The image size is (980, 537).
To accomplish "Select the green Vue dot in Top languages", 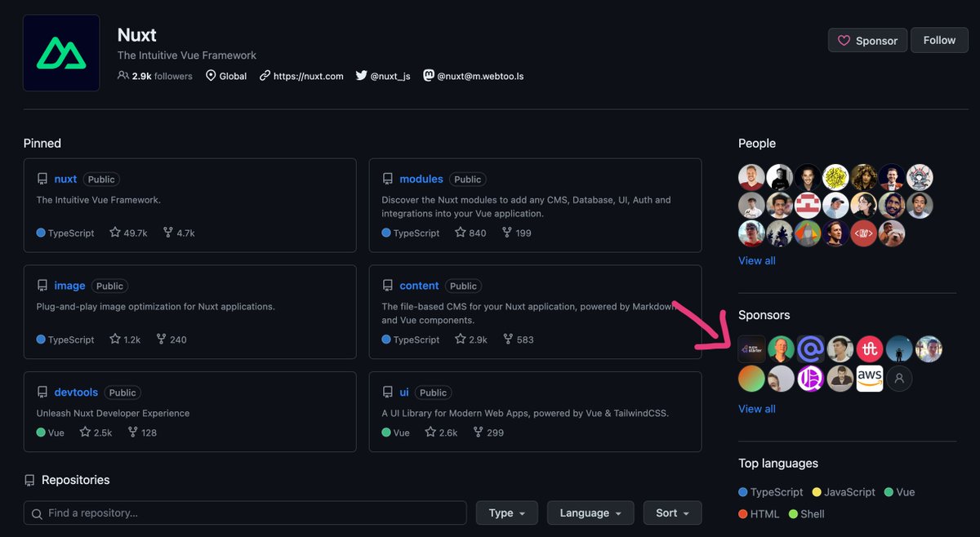I will coord(889,492).
